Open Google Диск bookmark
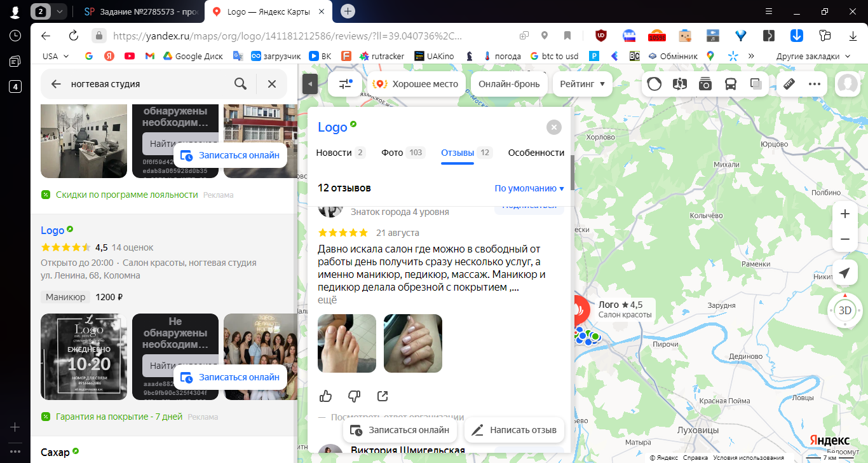The image size is (868, 463). 193,56
